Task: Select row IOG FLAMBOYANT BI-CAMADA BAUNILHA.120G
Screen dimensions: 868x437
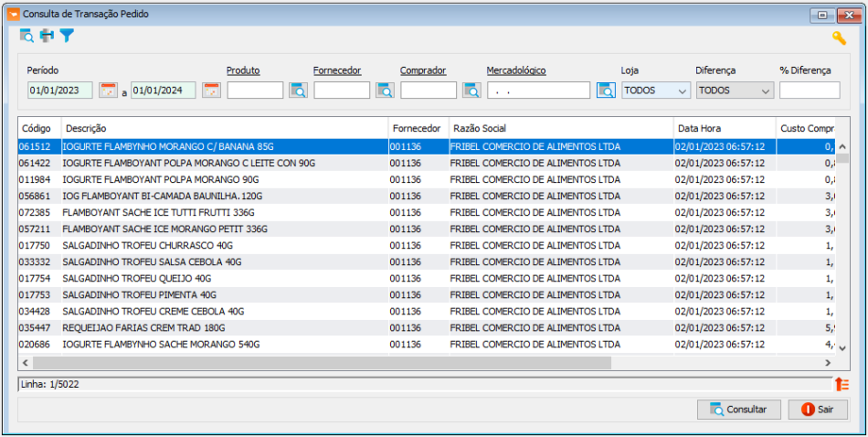Action: [x=427, y=196]
